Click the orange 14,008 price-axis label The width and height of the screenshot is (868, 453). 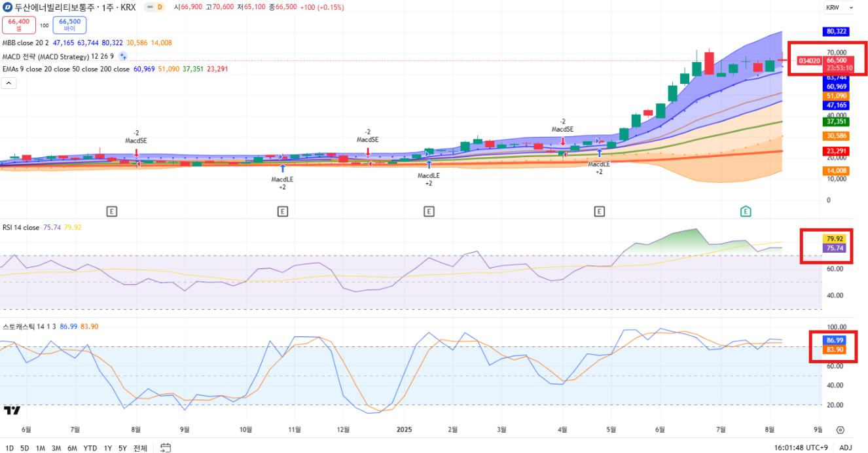pyautogui.click(x=837, y=171)
